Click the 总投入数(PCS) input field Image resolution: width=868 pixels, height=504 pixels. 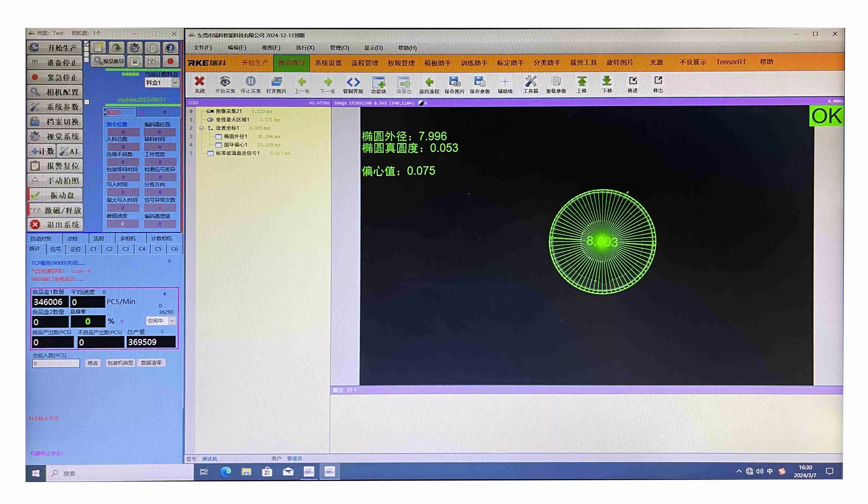56,363
